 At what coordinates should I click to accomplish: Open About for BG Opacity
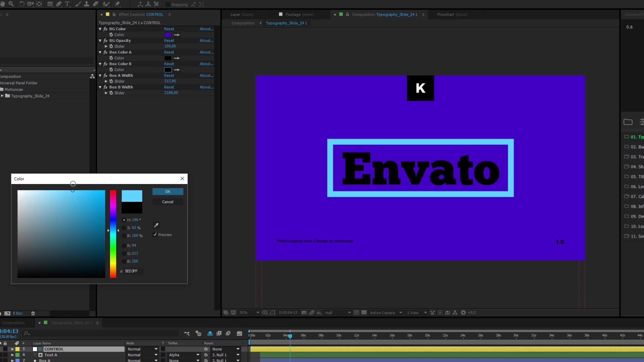click(206, 41)
